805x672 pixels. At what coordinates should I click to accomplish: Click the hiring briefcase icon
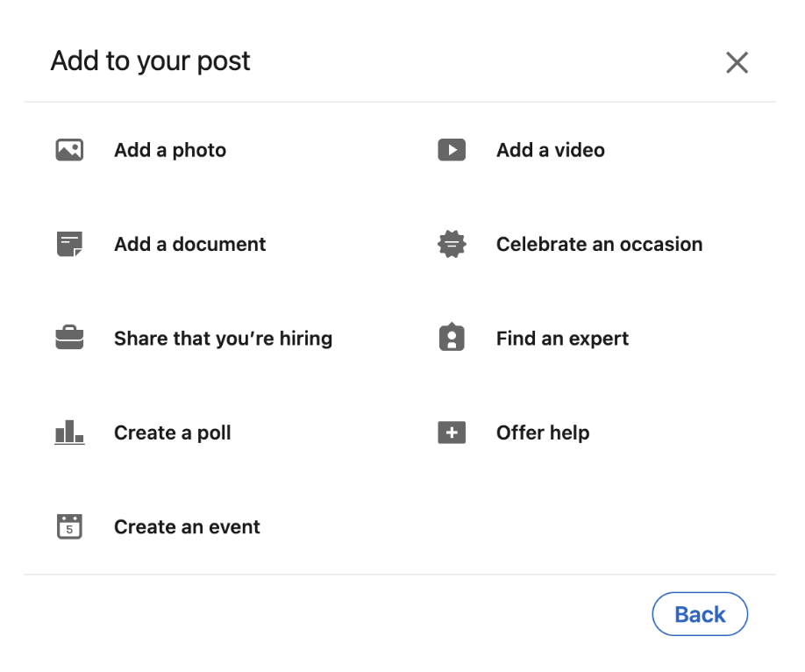coord(69,338)
